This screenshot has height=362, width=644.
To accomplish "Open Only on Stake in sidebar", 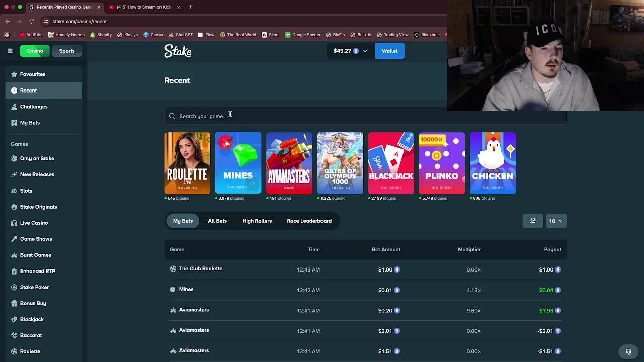I will (44, 158).
